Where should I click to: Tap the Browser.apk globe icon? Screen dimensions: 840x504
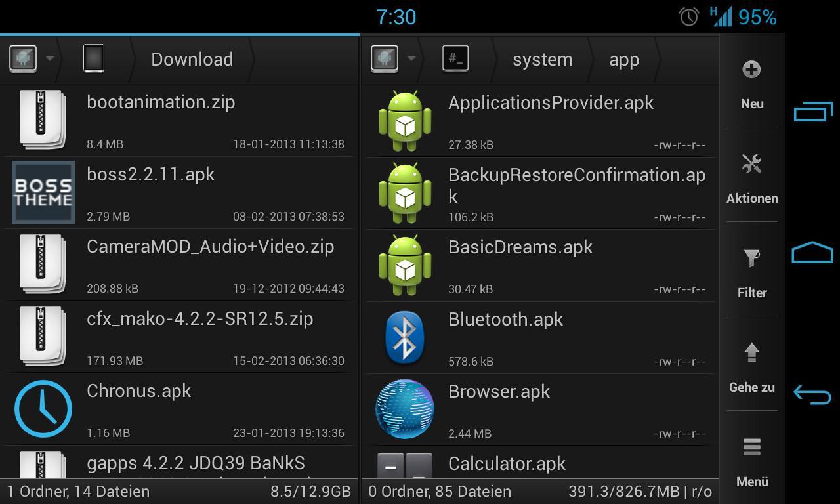(x=405, y=409)
